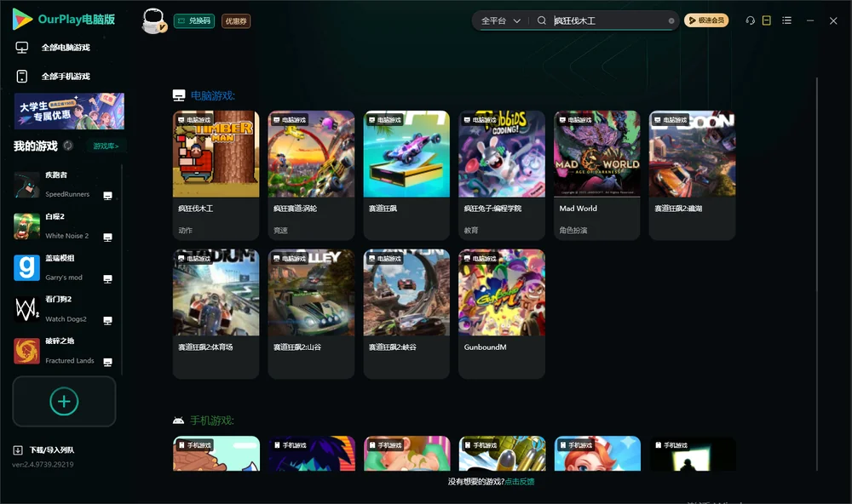Refresh my games with the circular icon
The width and height of the screenshot is (852, 504).
[68, 146]
